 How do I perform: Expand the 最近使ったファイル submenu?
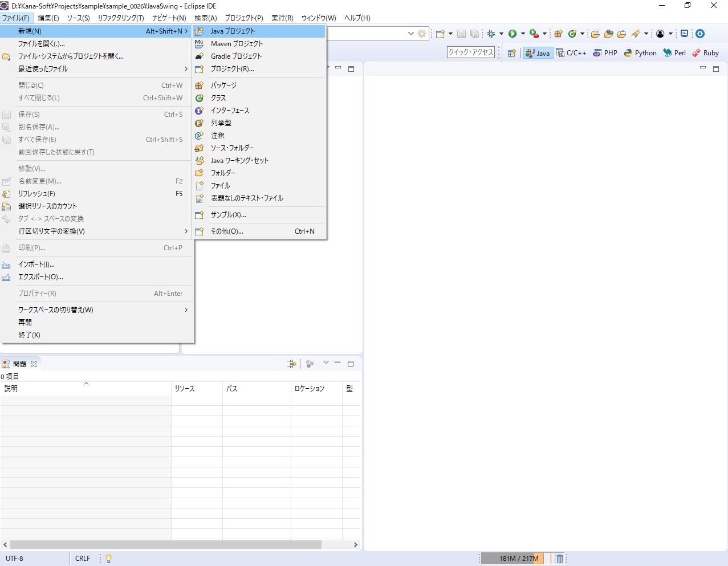[97, 69]
